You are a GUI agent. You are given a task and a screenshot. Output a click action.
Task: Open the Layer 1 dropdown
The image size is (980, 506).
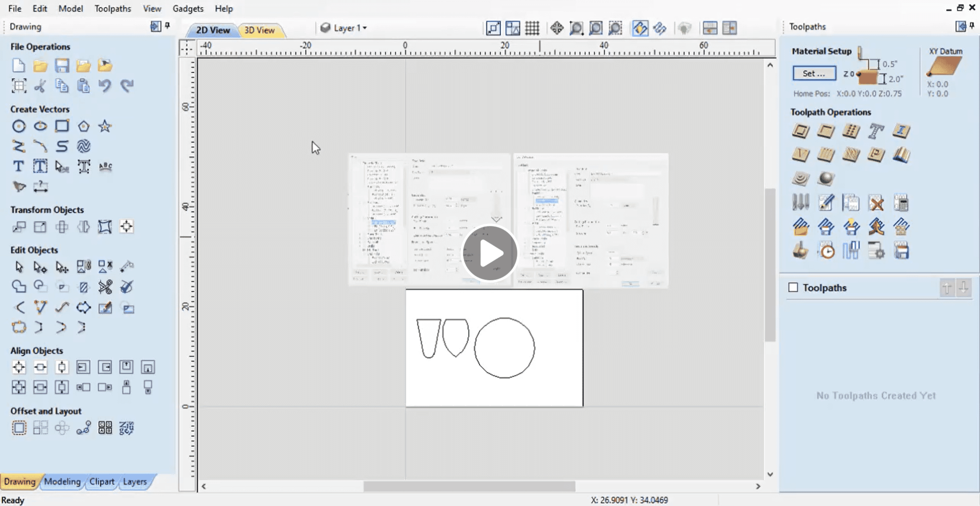[350, 28]
